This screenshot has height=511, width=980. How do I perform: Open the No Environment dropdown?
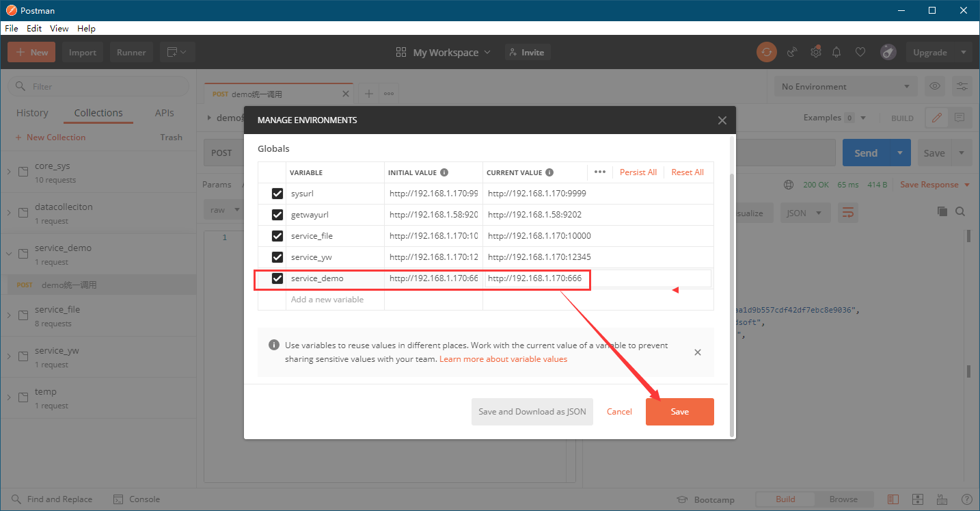click(x=845, y=86)
